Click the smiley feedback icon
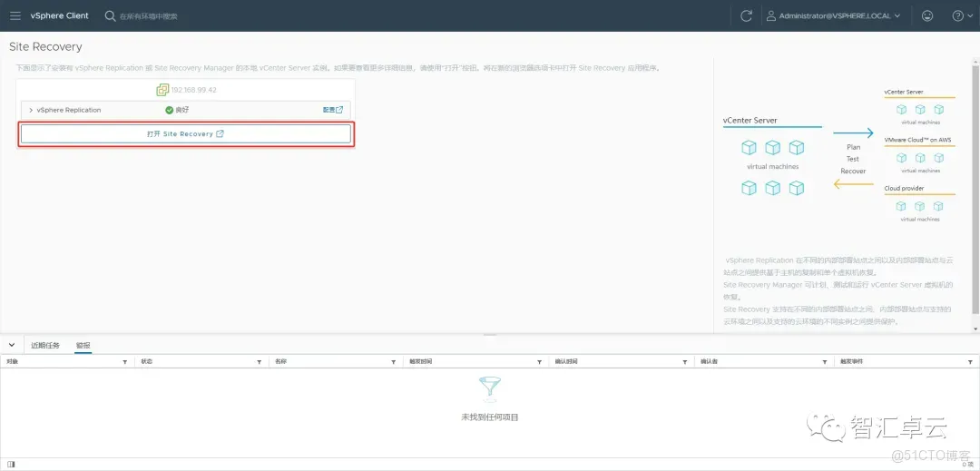The image size is (980, 471). [927, 15]
